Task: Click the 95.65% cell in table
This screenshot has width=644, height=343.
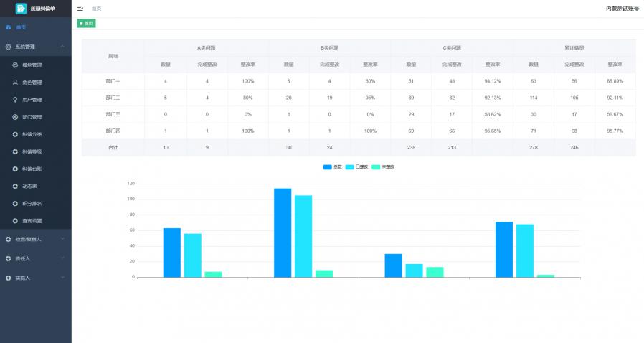Action: pyautogui.click(x=493, y=131)
